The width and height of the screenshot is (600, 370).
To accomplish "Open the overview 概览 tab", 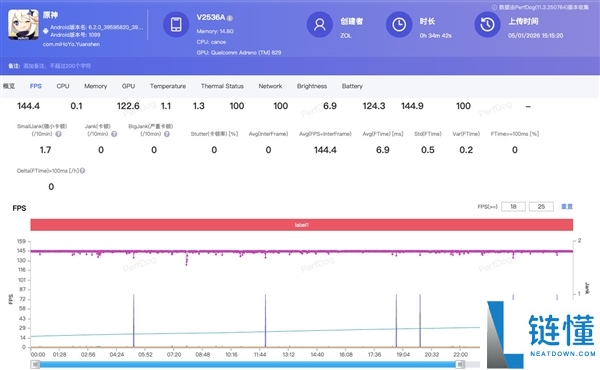I will [x=9, y=86].
